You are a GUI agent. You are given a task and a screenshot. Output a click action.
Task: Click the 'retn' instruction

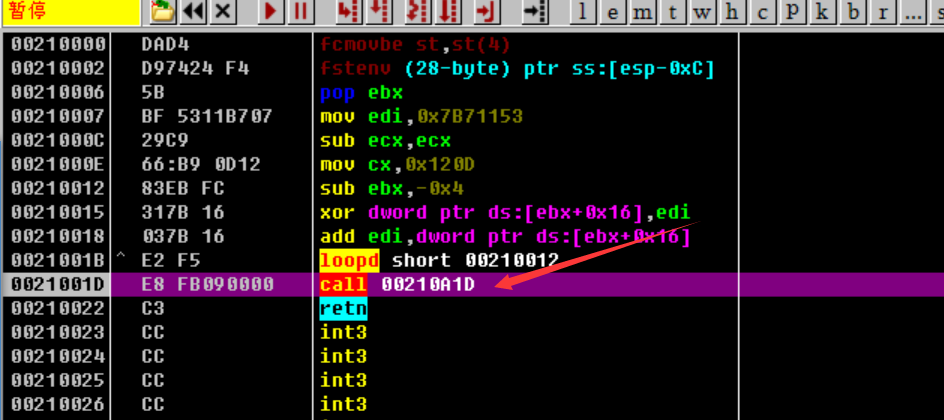[x=343, y=308]
